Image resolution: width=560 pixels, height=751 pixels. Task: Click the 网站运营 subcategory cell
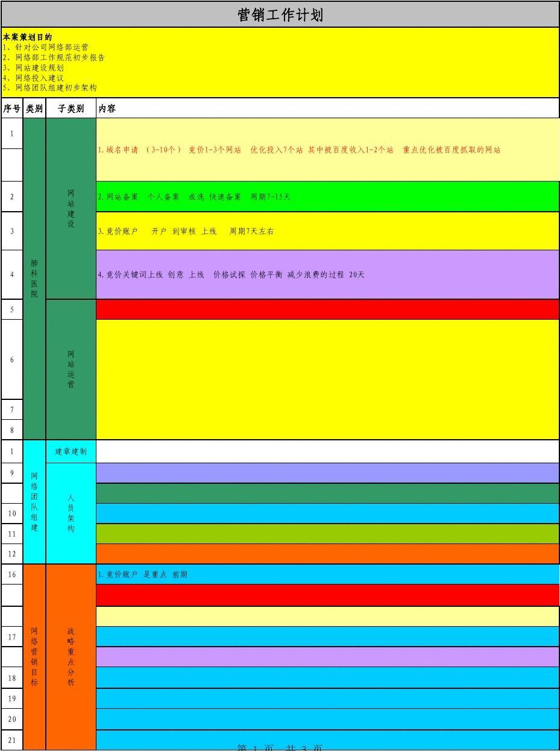71,369
